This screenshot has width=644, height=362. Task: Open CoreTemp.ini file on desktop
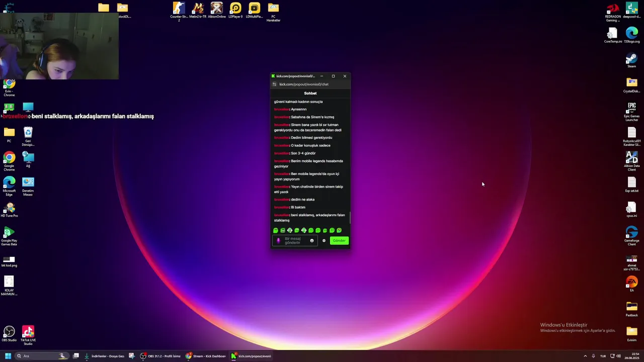coord(612,35)
